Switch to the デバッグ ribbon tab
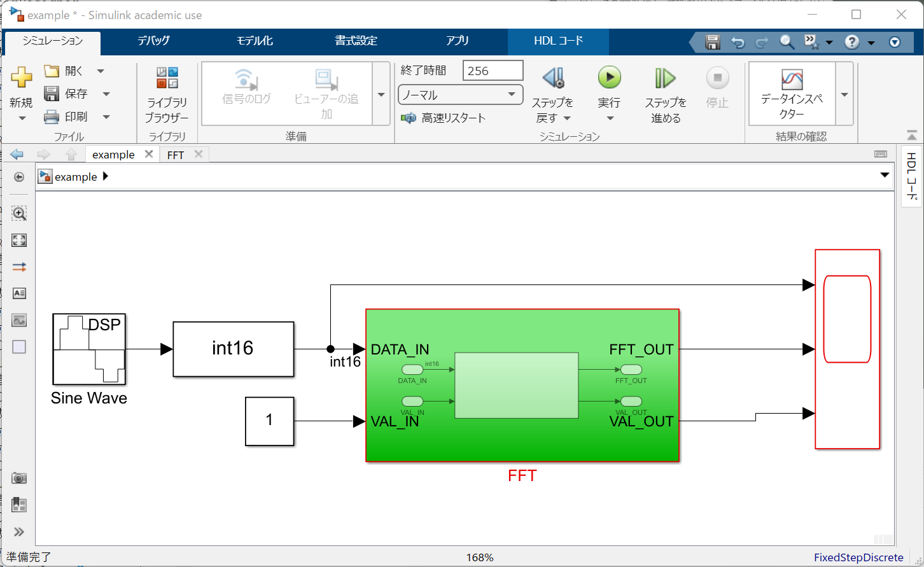The height and width of the screenshot is (567, 924). tap(153, 41)
